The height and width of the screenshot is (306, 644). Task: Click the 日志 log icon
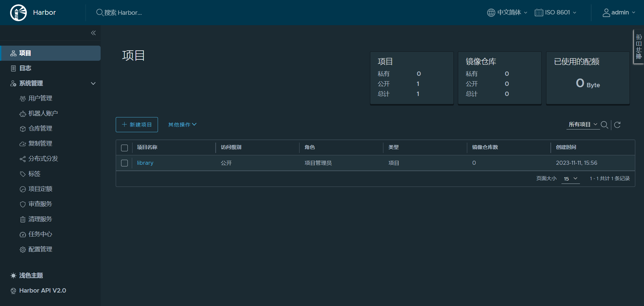(x=13, y=68)
